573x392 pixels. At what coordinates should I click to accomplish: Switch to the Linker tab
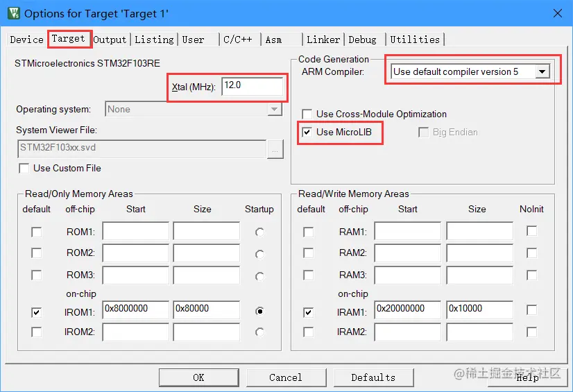pos(323,40)
